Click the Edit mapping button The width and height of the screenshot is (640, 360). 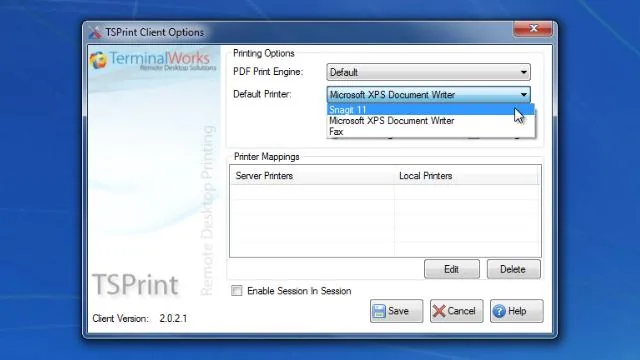click(451, 269)
